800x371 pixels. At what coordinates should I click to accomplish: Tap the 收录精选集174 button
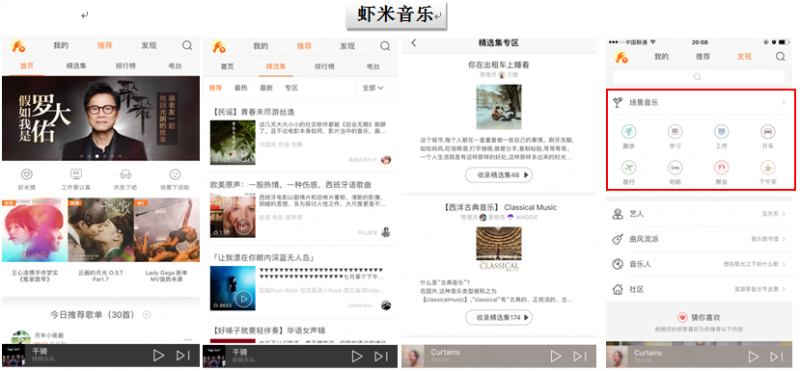point(498,317)
